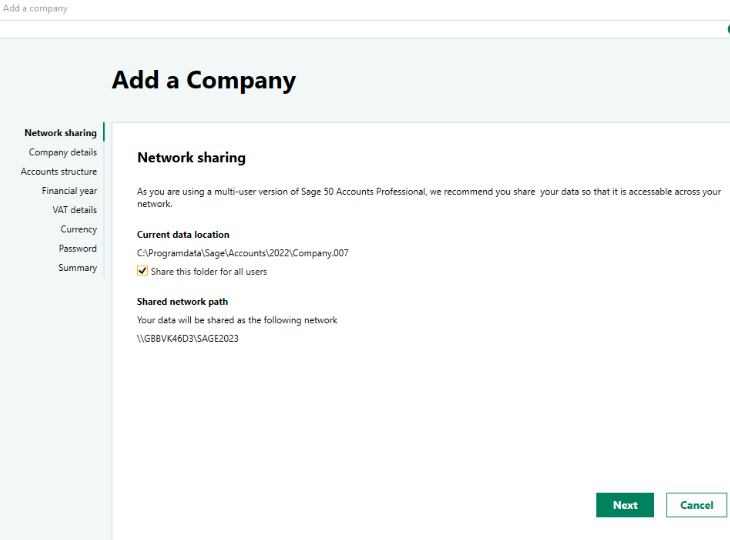
Task: Click the green icon at top right edge
Action: (728, 29)
